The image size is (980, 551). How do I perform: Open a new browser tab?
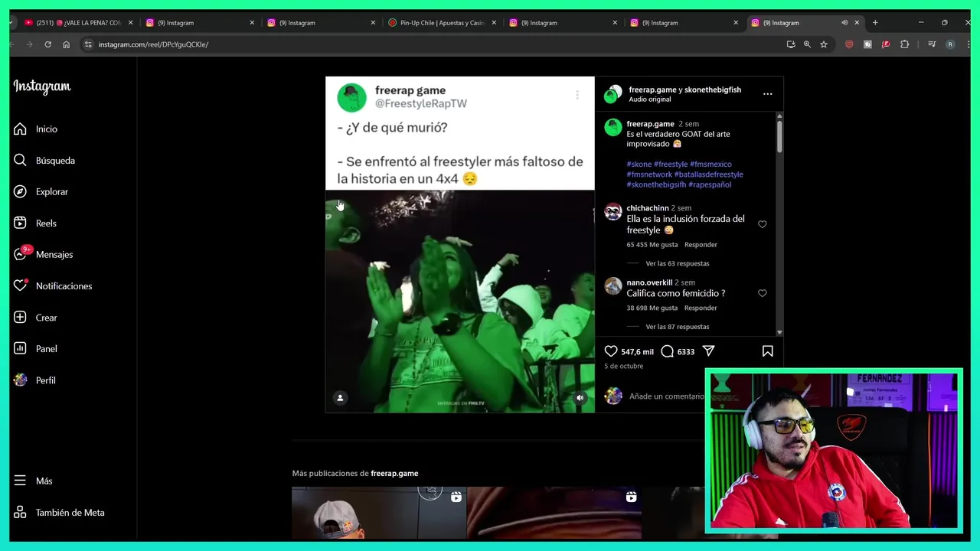(x=875, y=23)
